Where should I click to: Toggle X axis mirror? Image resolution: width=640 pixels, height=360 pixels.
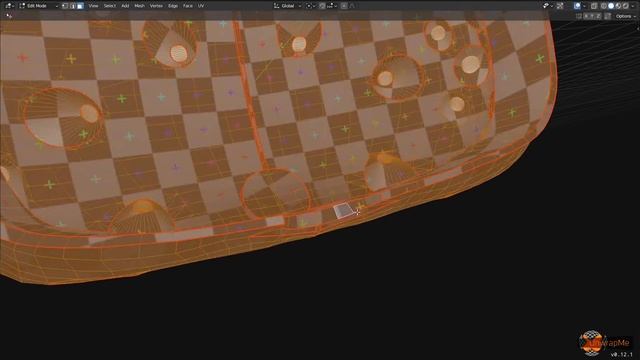pyautogui.click(x=587, y=16)
